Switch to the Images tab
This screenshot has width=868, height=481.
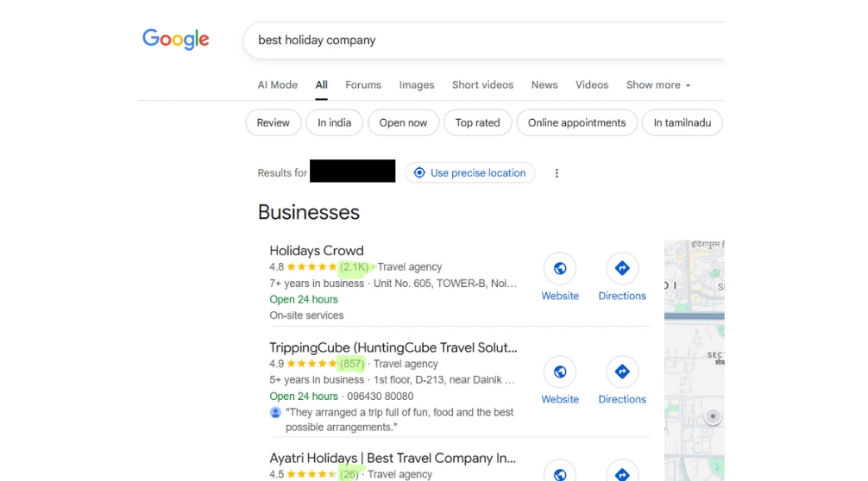point(416,85)
